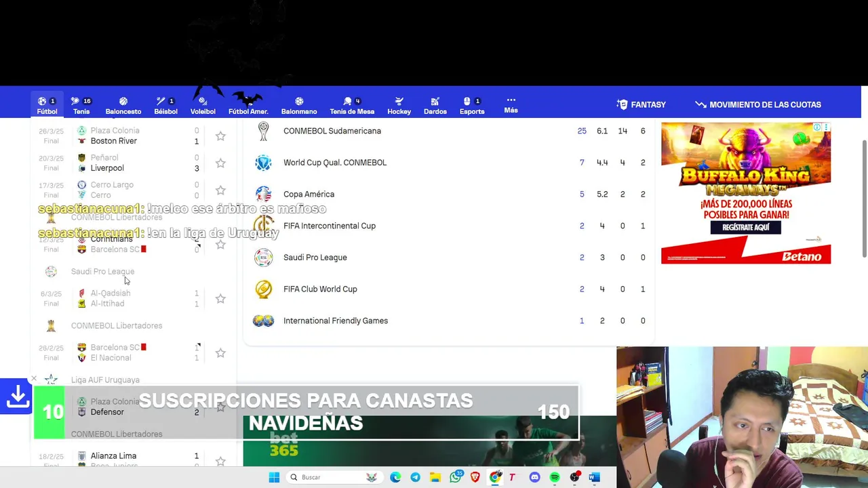Viewport: 868px width, 488px height.
Task: Open Discord from the taskbar
Action: click(x=534, y=477)
